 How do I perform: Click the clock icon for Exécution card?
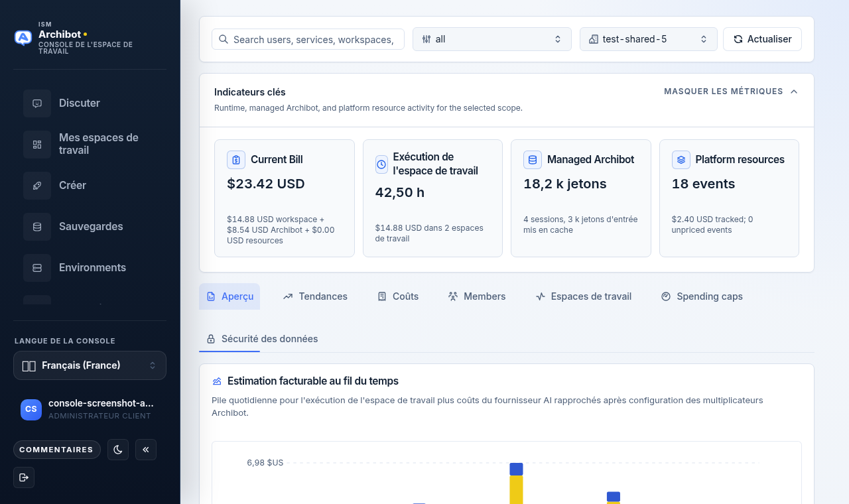[x=381, y=164]
